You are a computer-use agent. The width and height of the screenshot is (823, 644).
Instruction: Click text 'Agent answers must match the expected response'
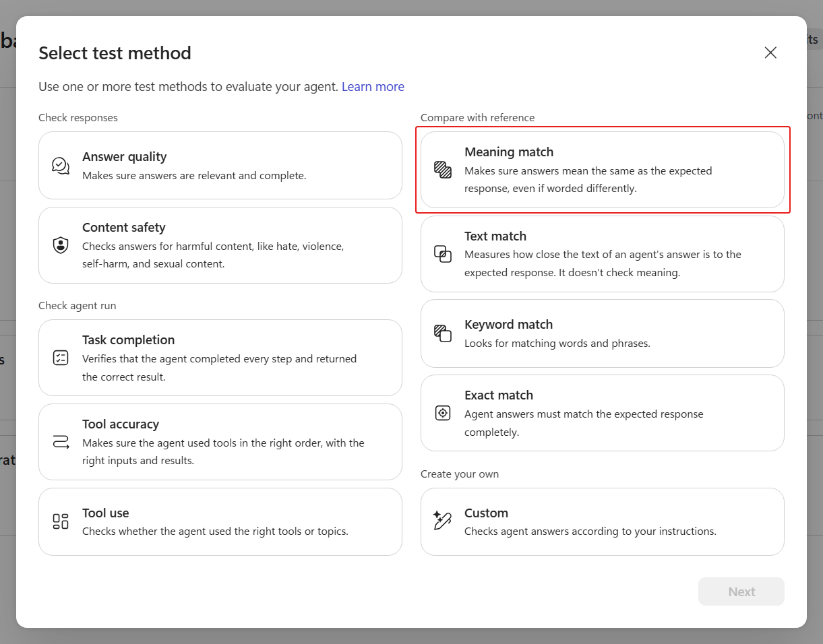(584, 414)
